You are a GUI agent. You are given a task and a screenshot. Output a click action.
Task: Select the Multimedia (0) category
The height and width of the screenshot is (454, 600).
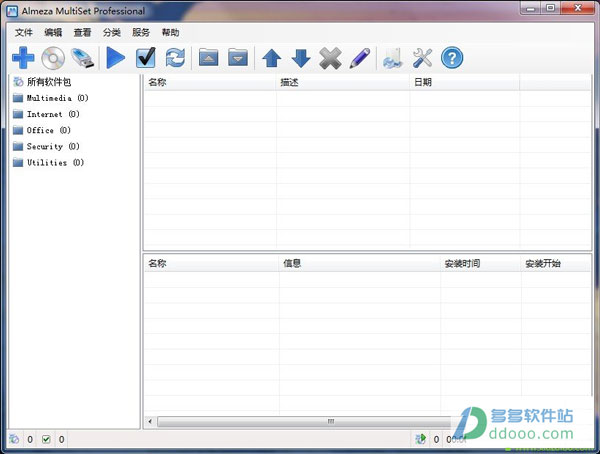click(x=57, y=98)
